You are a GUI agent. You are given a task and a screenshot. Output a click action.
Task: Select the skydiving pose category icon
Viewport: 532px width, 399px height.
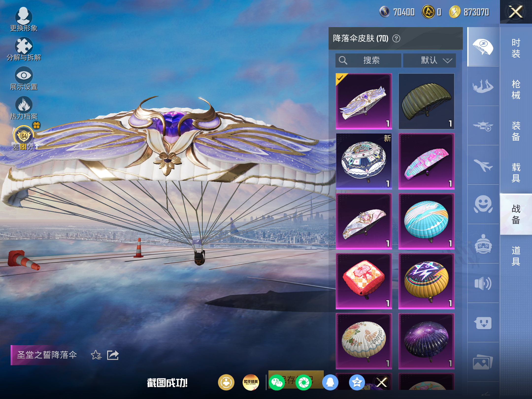(x=483, y=86)
